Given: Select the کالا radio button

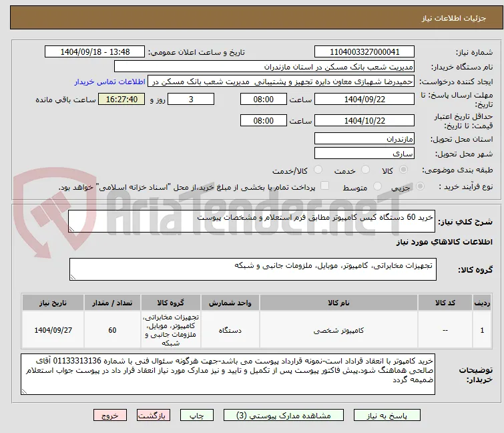Looking at the screenshot, I should tap(403, 170).
